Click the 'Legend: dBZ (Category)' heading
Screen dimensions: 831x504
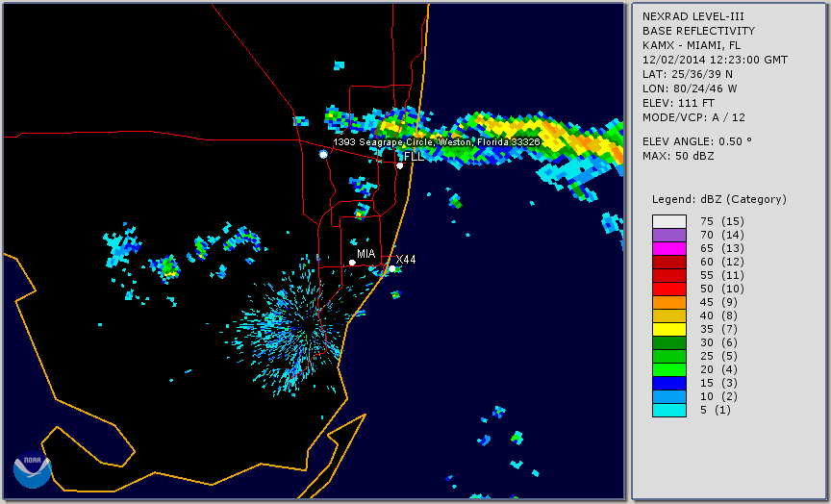[x=719, y=199]
